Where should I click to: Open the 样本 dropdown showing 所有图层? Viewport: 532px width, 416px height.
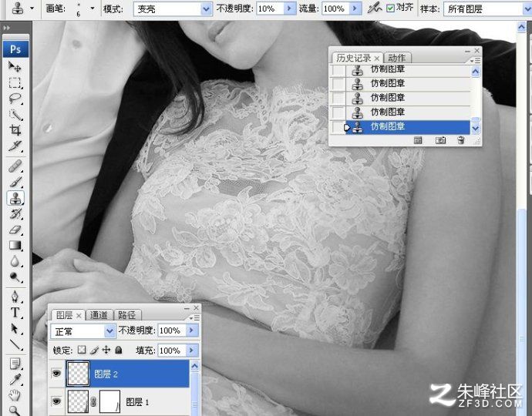pyautogui.click(x=527, y=9)
